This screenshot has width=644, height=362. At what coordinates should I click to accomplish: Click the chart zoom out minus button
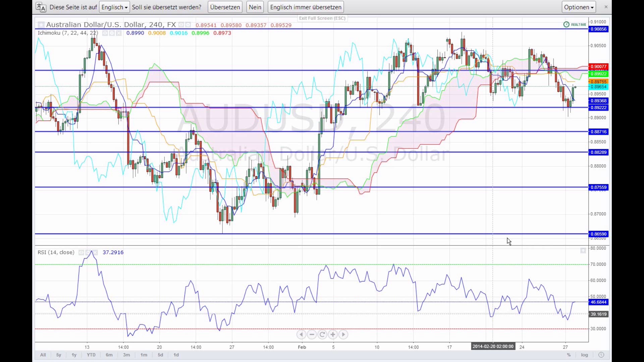312,335
